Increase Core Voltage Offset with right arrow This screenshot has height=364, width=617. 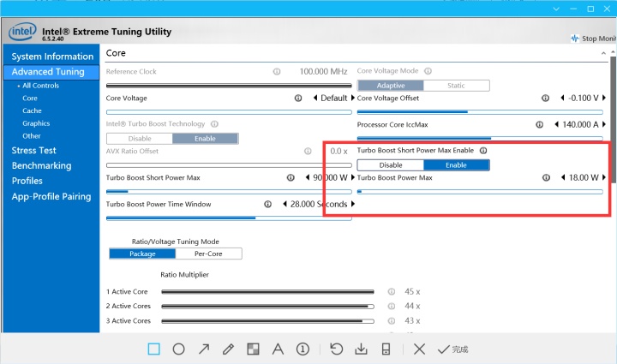pyautogui.click(x=604, y=98)
